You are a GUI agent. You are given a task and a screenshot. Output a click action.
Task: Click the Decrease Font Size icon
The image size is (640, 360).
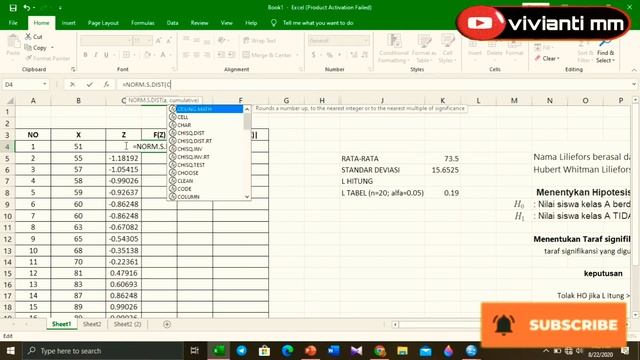(x=169, y=40)
